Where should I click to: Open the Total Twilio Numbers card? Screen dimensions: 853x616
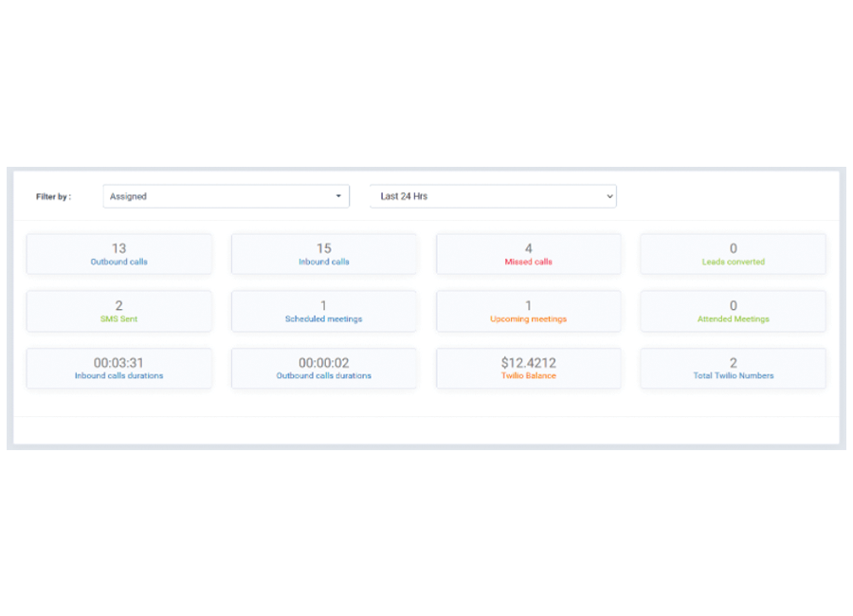(x=733, y=368)
